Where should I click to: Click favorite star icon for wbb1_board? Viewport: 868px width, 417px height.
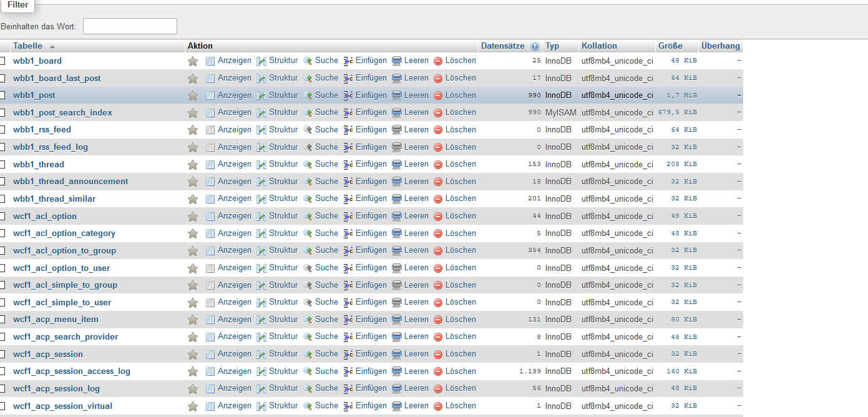click(193, 61)
